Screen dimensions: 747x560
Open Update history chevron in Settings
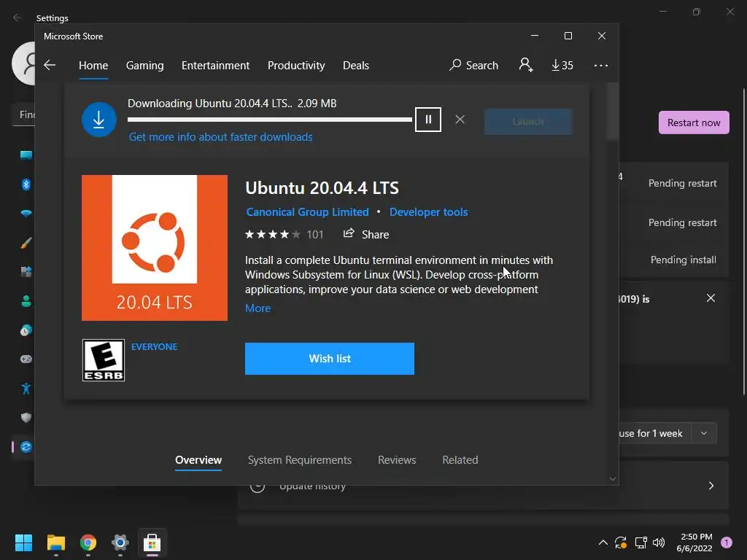point(711,486)
